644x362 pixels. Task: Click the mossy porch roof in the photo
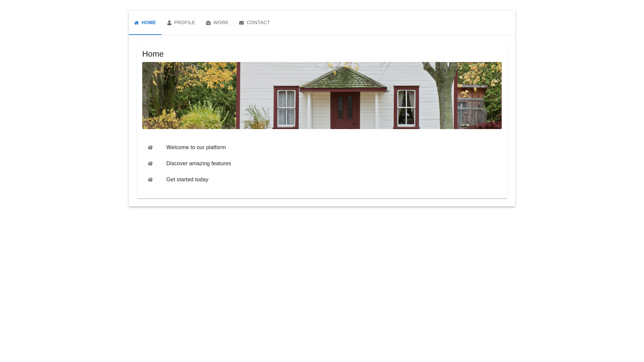343,80
